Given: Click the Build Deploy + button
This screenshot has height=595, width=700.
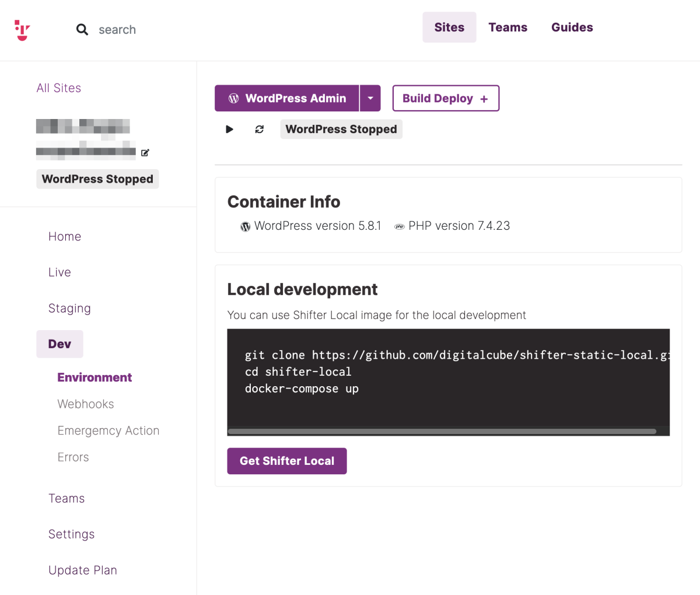Looking at the screenshot, I should pos(446,98).
